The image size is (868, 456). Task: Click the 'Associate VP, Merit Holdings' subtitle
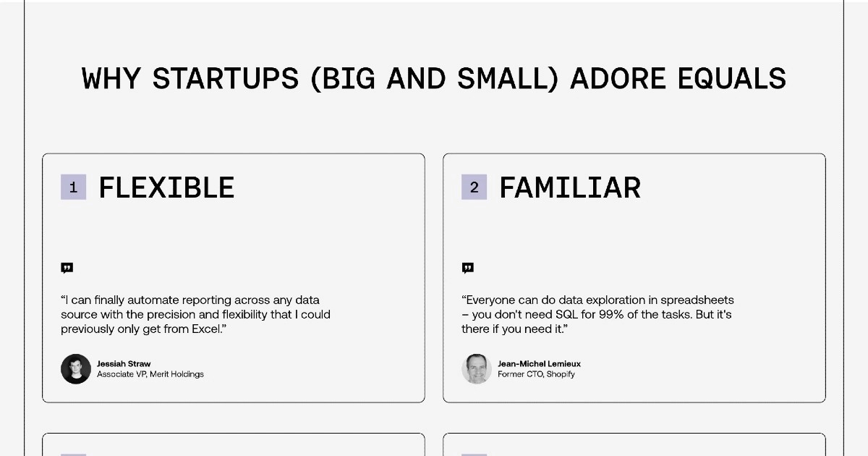click(x=150, y=374)
